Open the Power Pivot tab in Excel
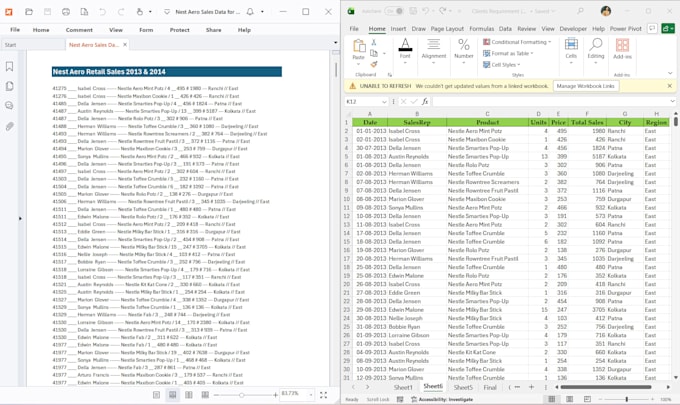Viewport: 680px width, 405px height. (625, 29)
